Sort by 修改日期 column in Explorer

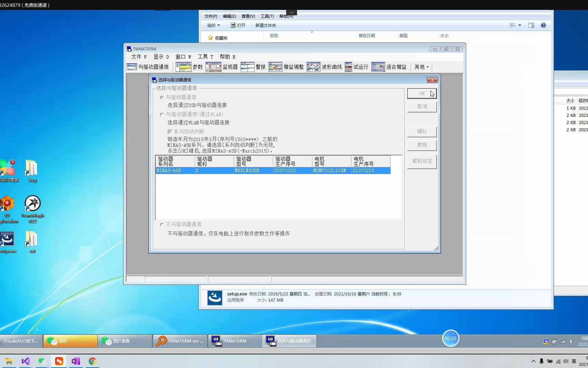(366, 35)
